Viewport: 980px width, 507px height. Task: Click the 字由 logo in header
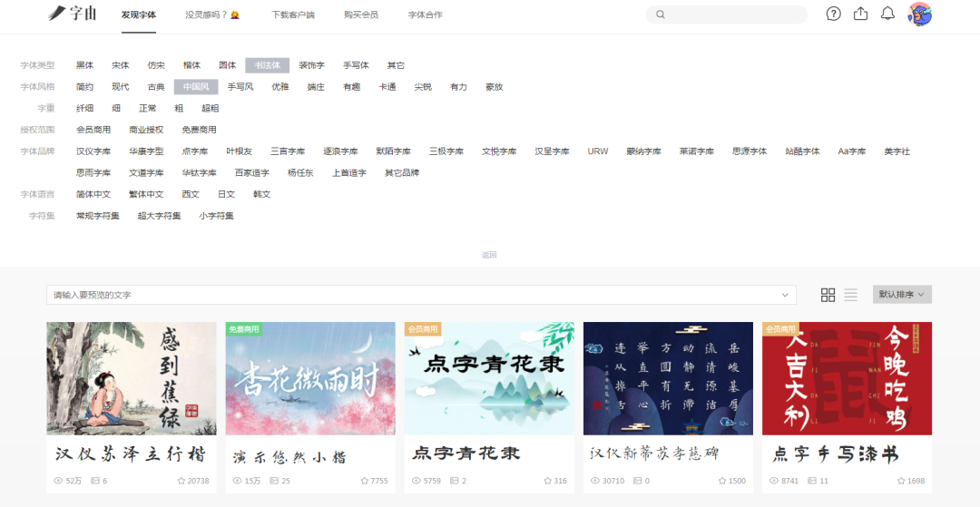(x=73, y=14)
